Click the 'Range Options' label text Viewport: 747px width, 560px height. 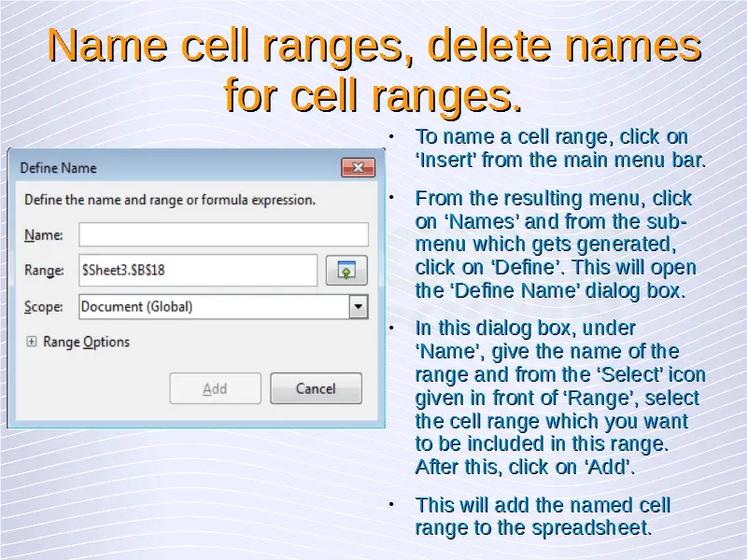(x=86, y=343)
